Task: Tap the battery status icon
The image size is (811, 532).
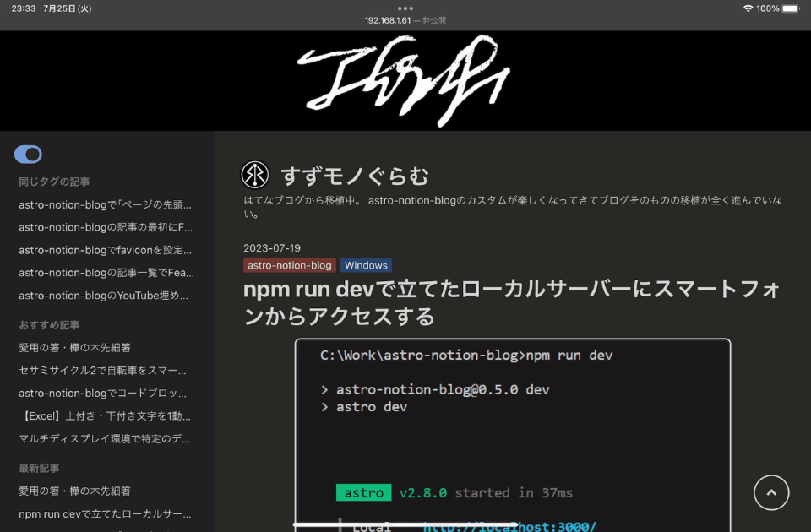Action: (x=791, y=8)
